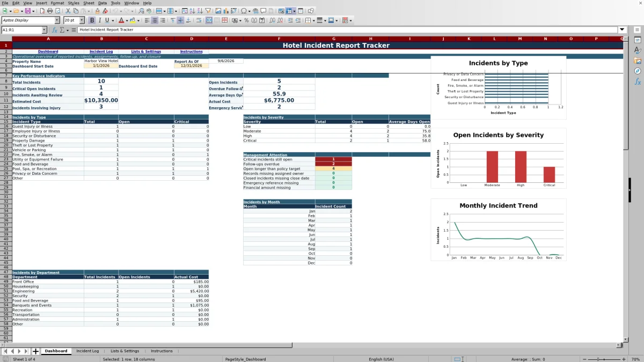Click the zoom out minus button
The height and width of the screenshot is (362, 644).
click(x=584, y=359)
